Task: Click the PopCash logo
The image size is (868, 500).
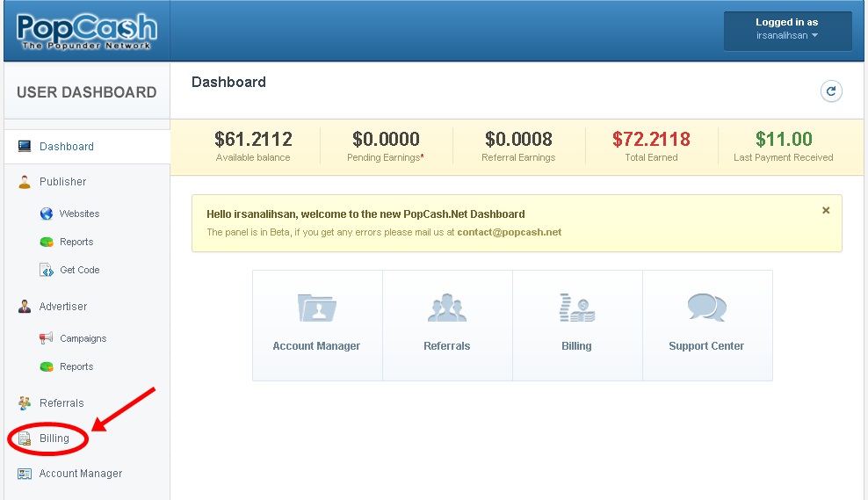Action: [86, 32]
